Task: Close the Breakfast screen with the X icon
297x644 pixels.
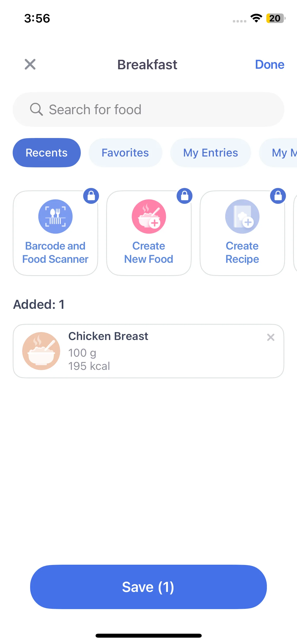Action: click(30, 64)
